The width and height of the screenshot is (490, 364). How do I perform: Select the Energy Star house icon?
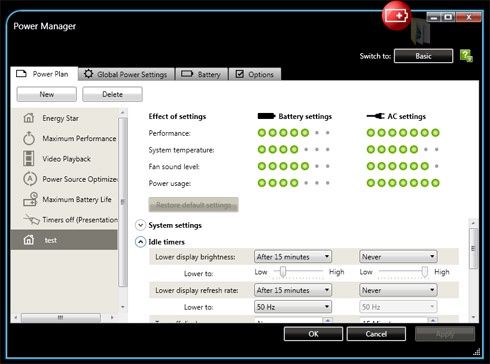(29, 118)
